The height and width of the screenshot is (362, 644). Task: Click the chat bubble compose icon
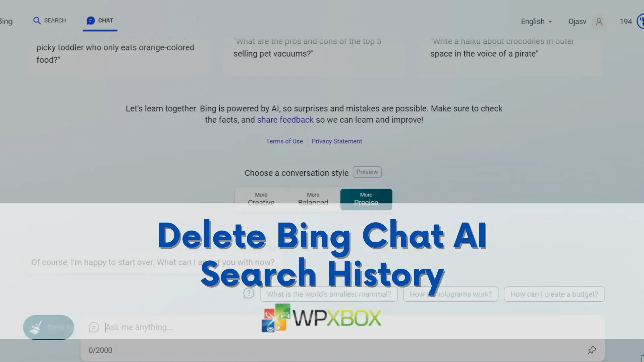point(93,327)
